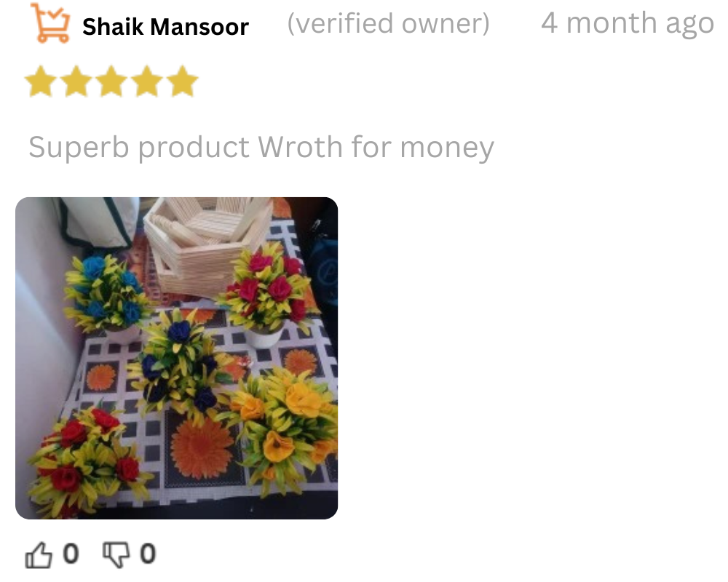The height and width of the screenshot is (582, 728).
Task: Open reviewer Shaik Mansoor's name
Action: coord(166,26)
